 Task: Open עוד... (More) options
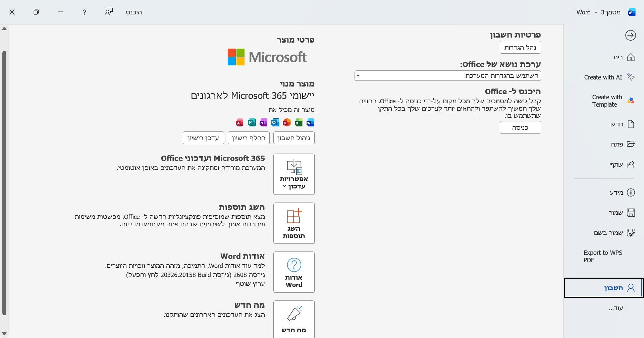coord(604,308)
